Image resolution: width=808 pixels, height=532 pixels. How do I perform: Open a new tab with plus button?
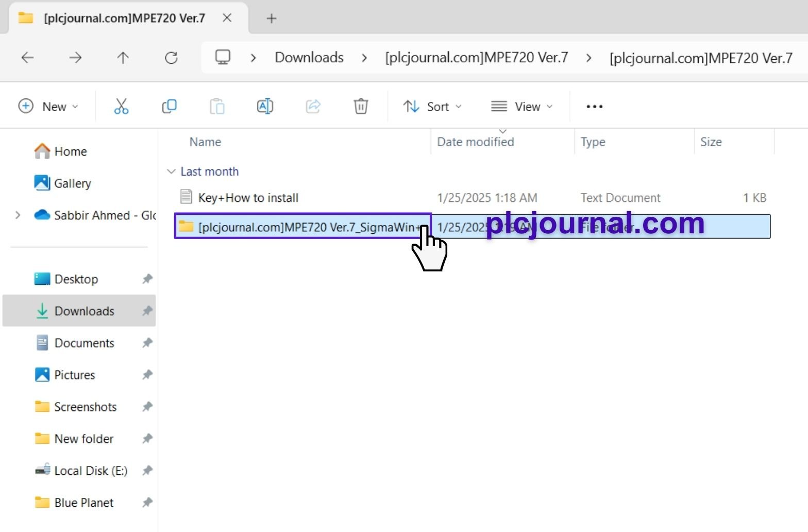click(272, 19)
